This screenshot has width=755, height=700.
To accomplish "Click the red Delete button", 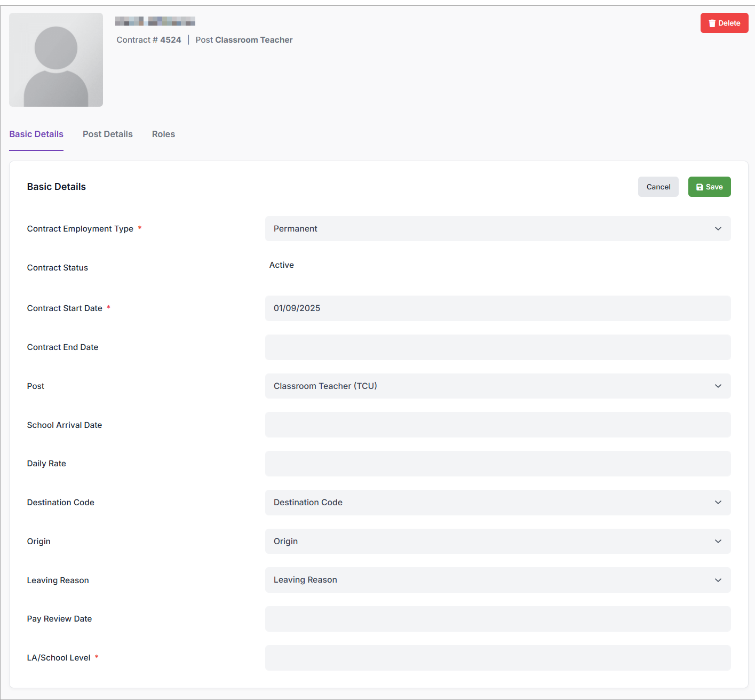I will (724, 23).
